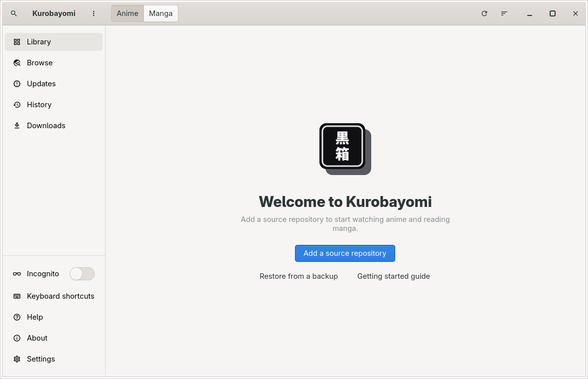
Task: Open the About label in sidebar
Action: (37, 339)
